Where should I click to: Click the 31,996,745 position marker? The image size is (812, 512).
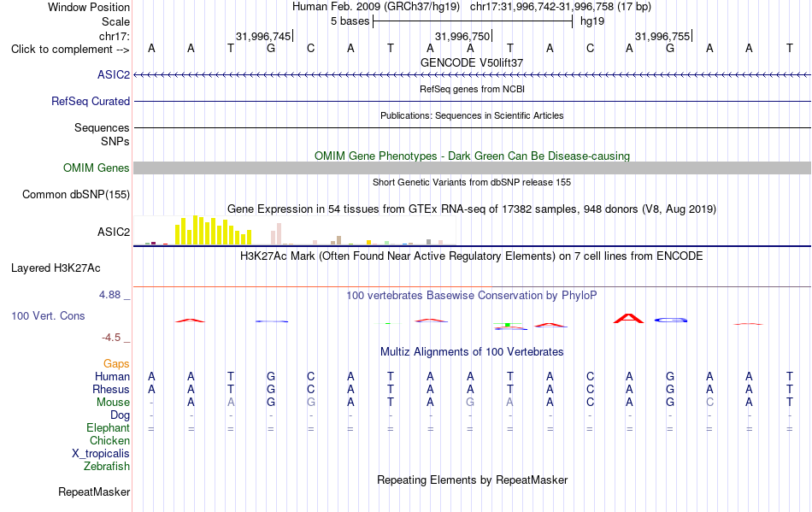click(x=263, y=36)
